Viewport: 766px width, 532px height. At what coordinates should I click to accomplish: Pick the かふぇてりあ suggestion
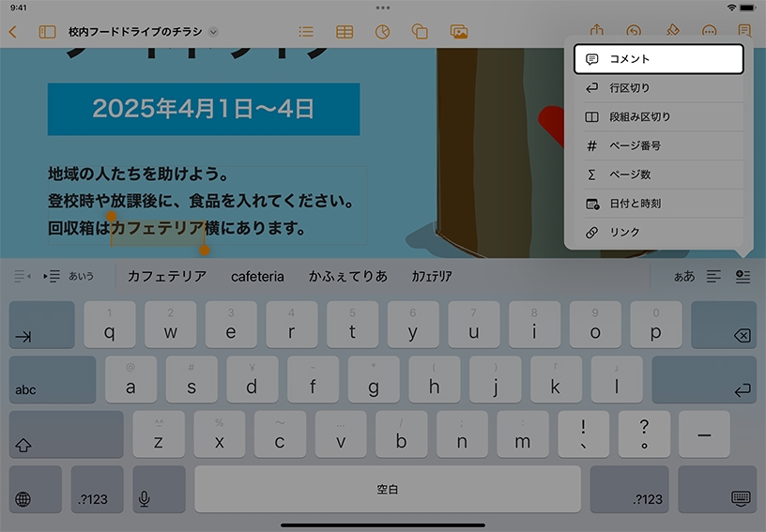pyautogui.click(x=347, y=277)
